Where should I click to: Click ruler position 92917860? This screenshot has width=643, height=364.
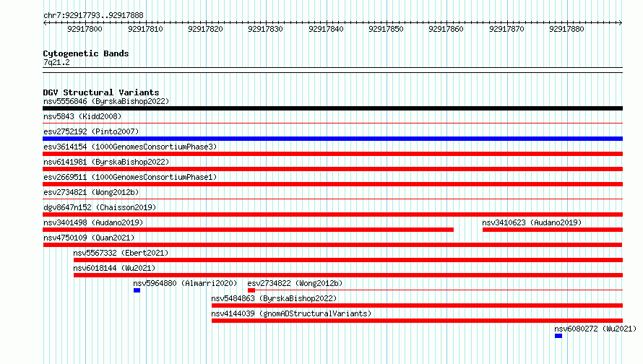(446, 29)
